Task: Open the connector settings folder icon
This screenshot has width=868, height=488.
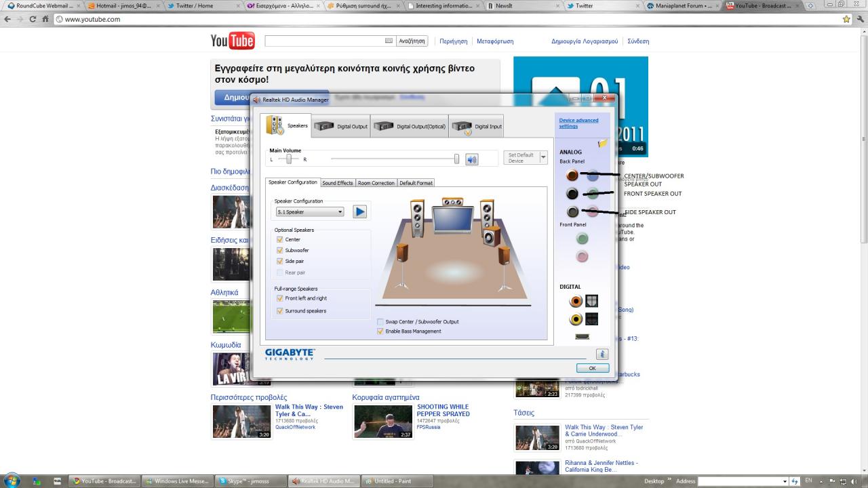Action: [x=602, y=144]
